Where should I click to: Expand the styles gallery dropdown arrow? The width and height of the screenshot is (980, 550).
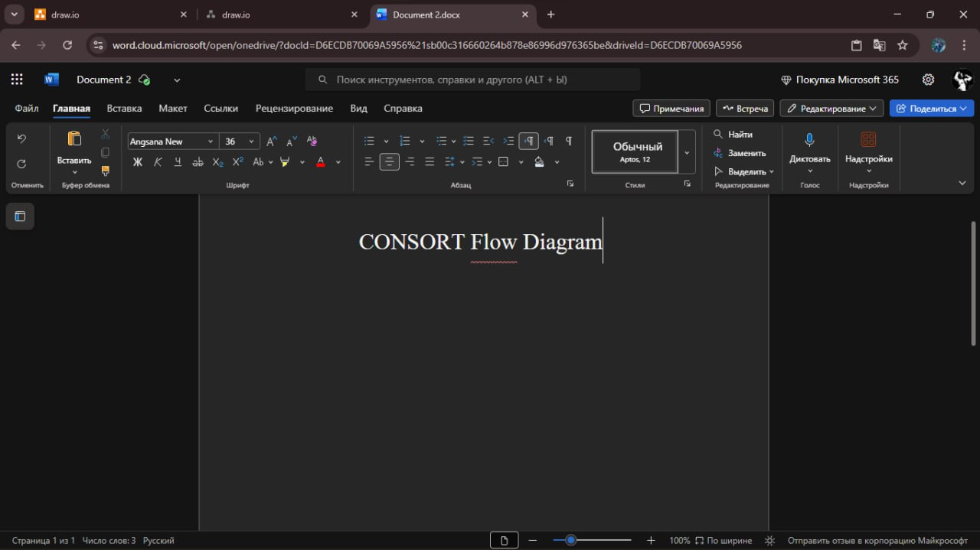coord(687,152)
